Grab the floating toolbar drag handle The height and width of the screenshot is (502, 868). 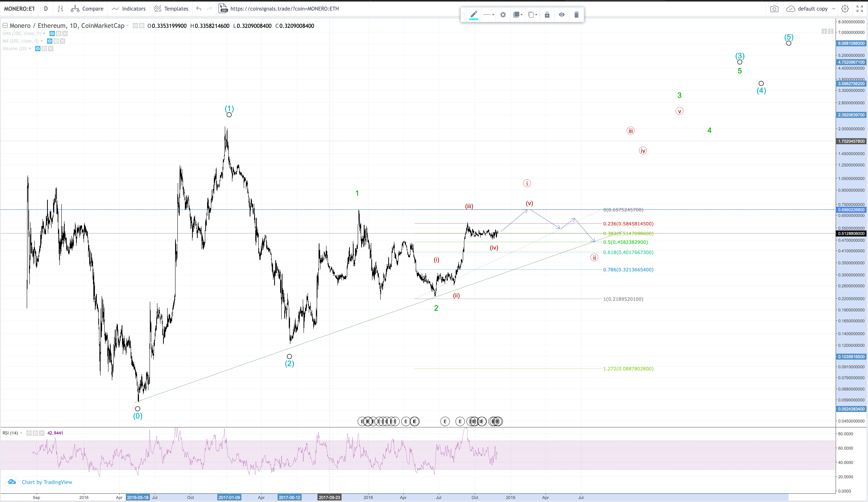(x=463, y=14)
